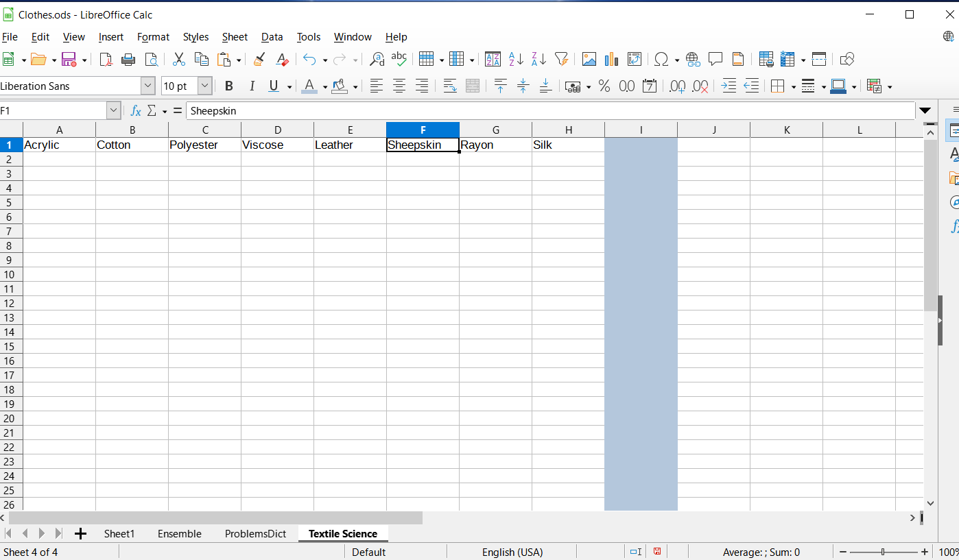Screen dimensions: 959x560
Task: Open headers and footers dialog
Action: pos(738,60)
